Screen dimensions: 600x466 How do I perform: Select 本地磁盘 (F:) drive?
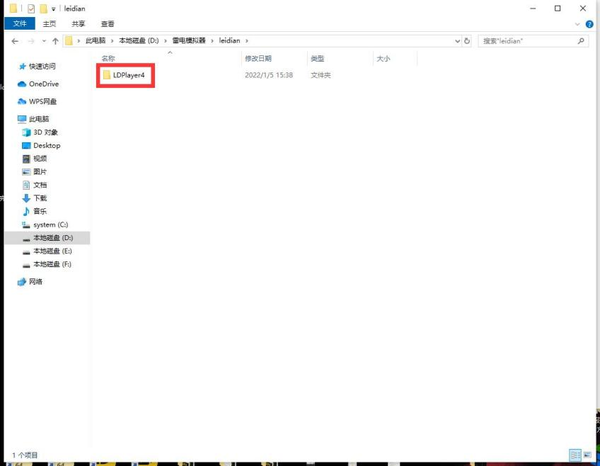47,264
